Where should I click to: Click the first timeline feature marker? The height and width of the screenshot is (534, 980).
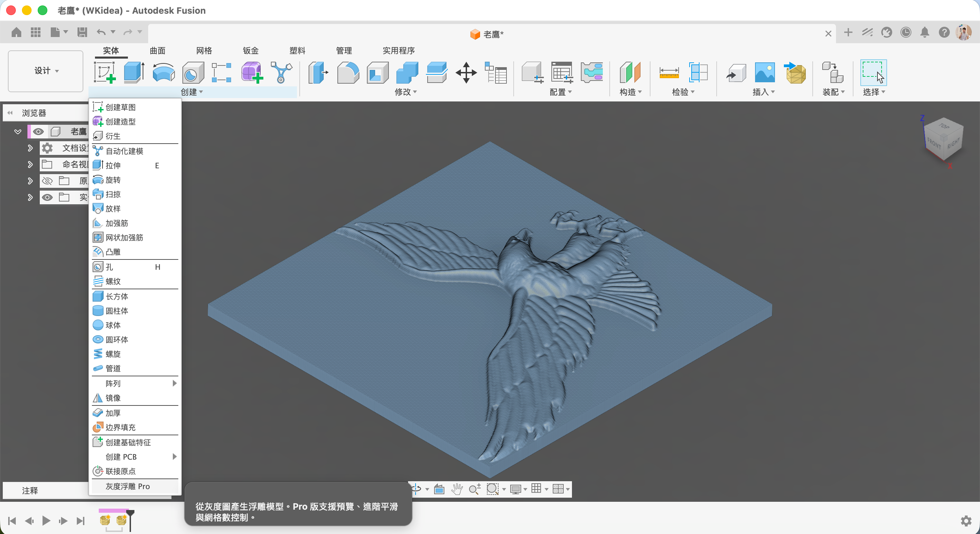click(x=105, y=520)
